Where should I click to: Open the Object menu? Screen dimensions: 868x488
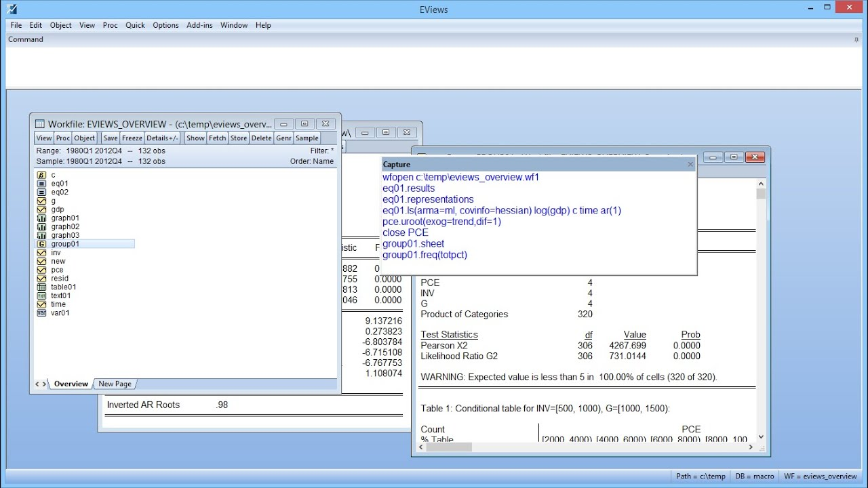tap(61, 25)
